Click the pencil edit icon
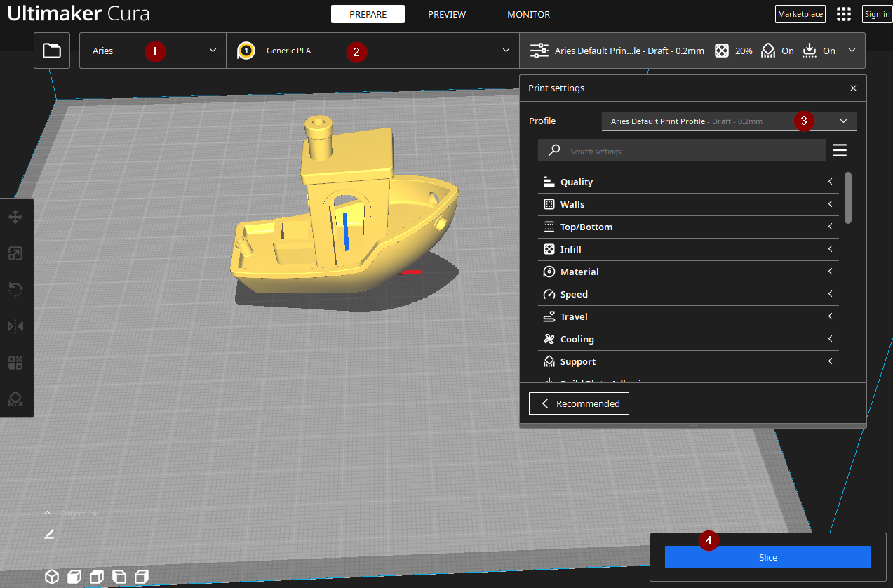Image resolution: width=893 pixels, height=588 pixels. pos(49,534)
